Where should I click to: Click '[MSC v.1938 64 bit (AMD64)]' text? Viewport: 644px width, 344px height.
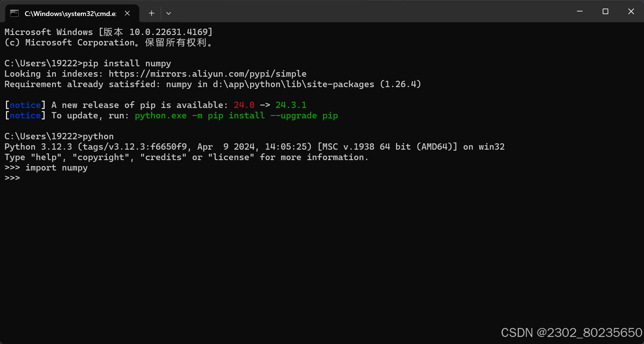pyautogui.click(x=387, y=147)
